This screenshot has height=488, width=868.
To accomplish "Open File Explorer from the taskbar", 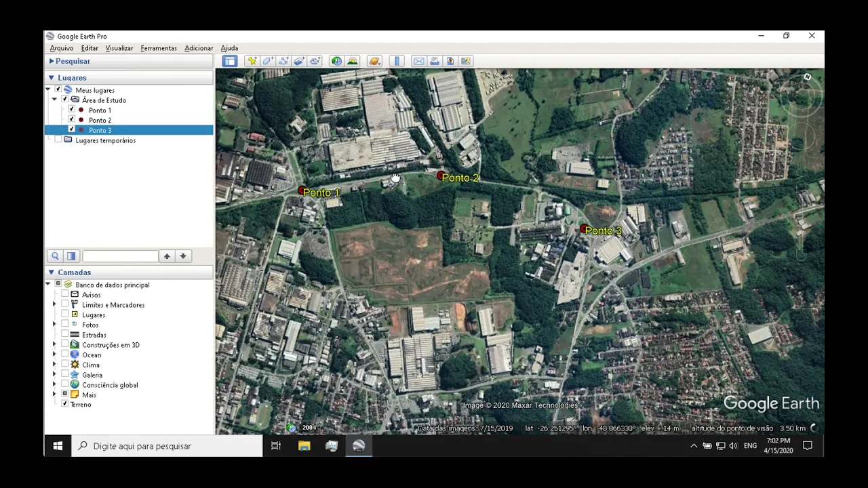I will click(304, 446).
